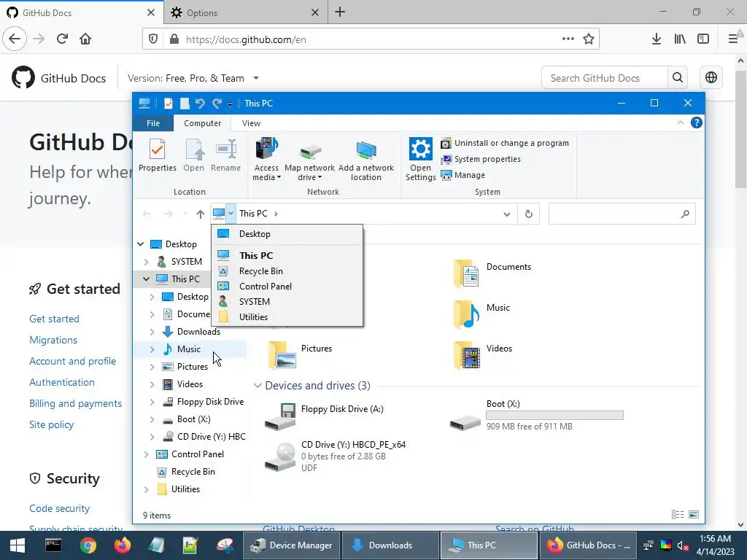Select Downloads in the navigation tree
Viewport: 747px width, 560px height.
click(x=198, y=332)
